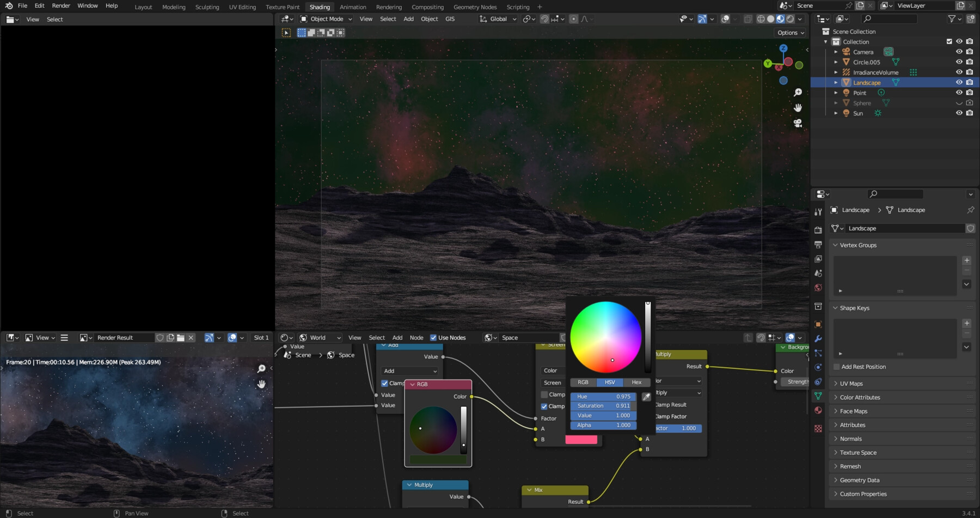Open the Particle Properties tab
Screen dimensions: 980x518
pos(818,352)
